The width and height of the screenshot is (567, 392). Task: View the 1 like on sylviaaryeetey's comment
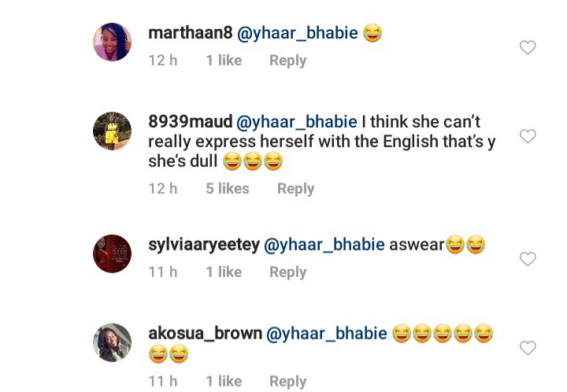(x=224, y=272)
